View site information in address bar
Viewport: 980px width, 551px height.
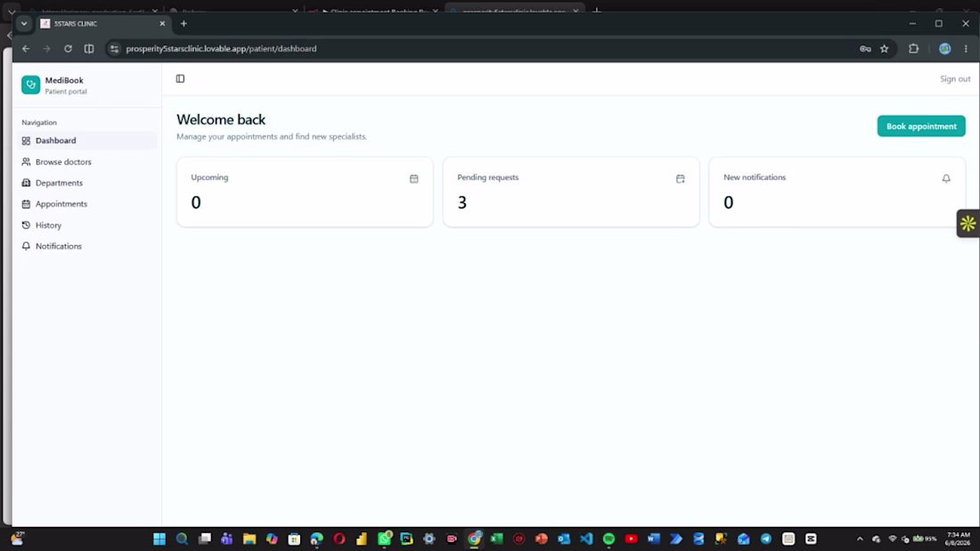pos(114,49)
